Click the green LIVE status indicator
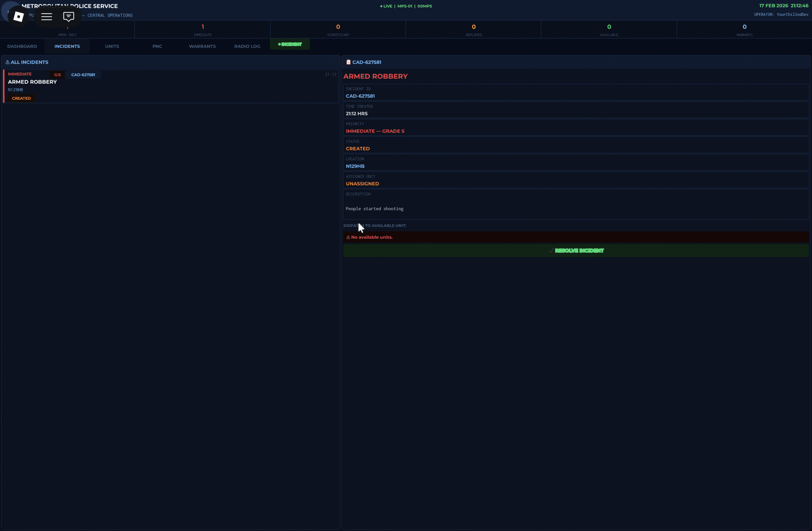This screenshot has height=531, width=812. [386, 6]
